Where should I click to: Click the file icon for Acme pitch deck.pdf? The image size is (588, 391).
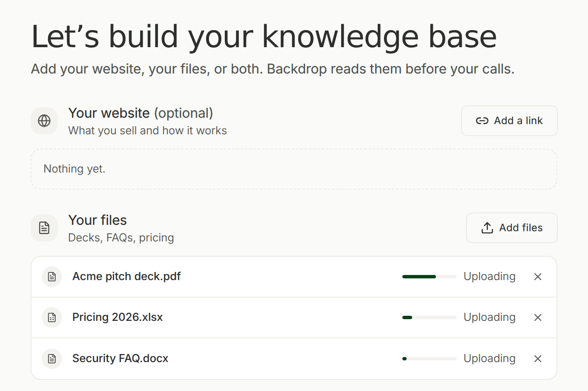(52, 277)
